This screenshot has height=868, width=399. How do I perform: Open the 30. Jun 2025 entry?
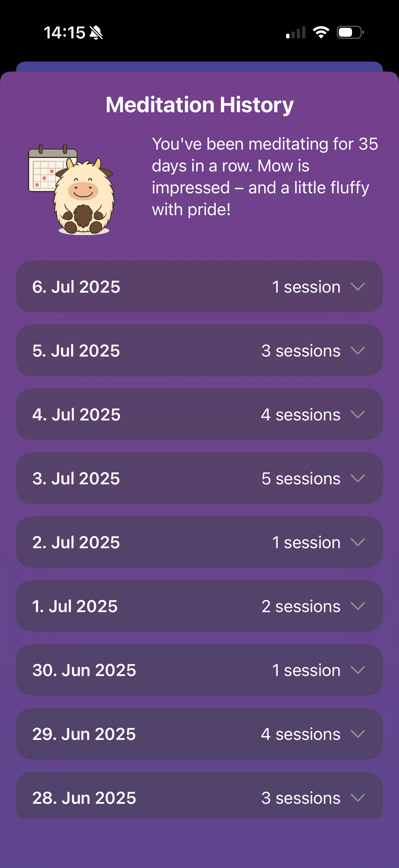199,670
